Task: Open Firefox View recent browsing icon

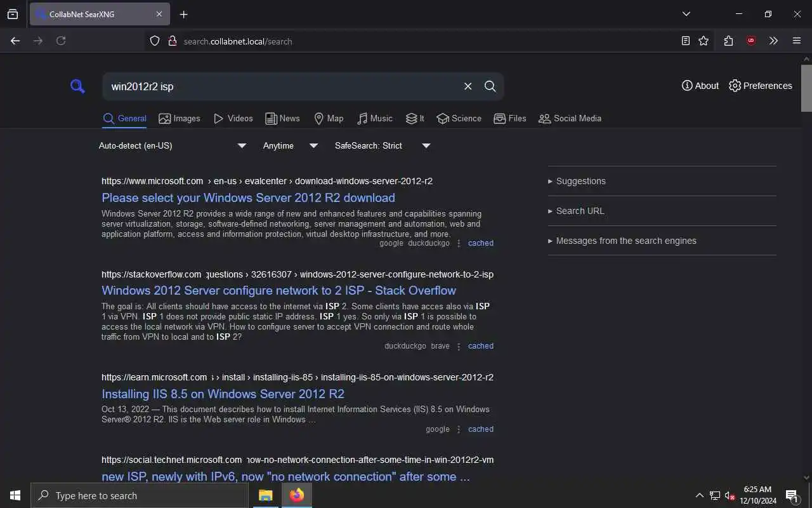Action: (x=13, y=14)
